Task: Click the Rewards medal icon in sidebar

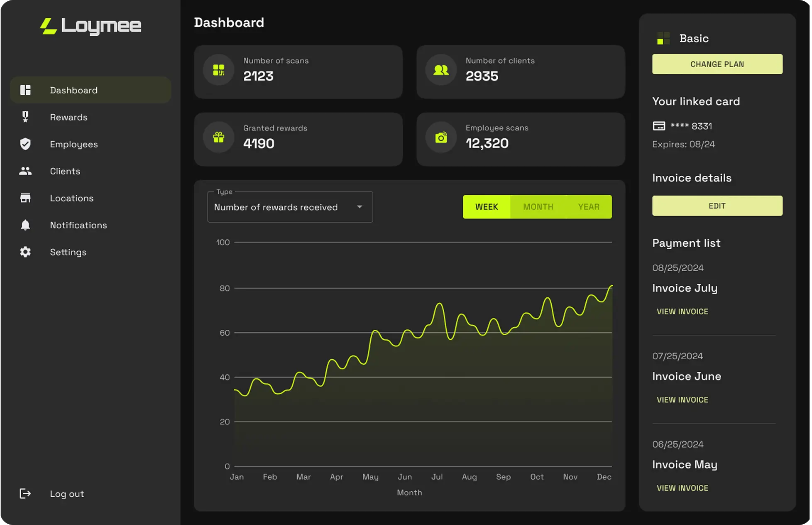Action: click(x=25, y=117)
